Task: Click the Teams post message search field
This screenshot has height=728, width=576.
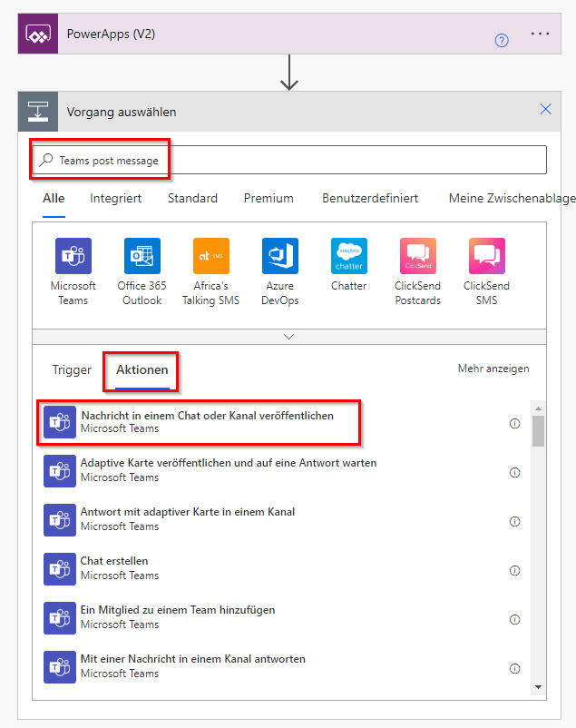Action: [289, 160]
